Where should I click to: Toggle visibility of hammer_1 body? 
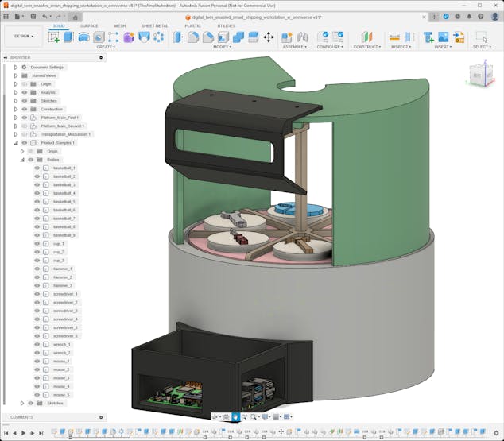coord(37,269)
